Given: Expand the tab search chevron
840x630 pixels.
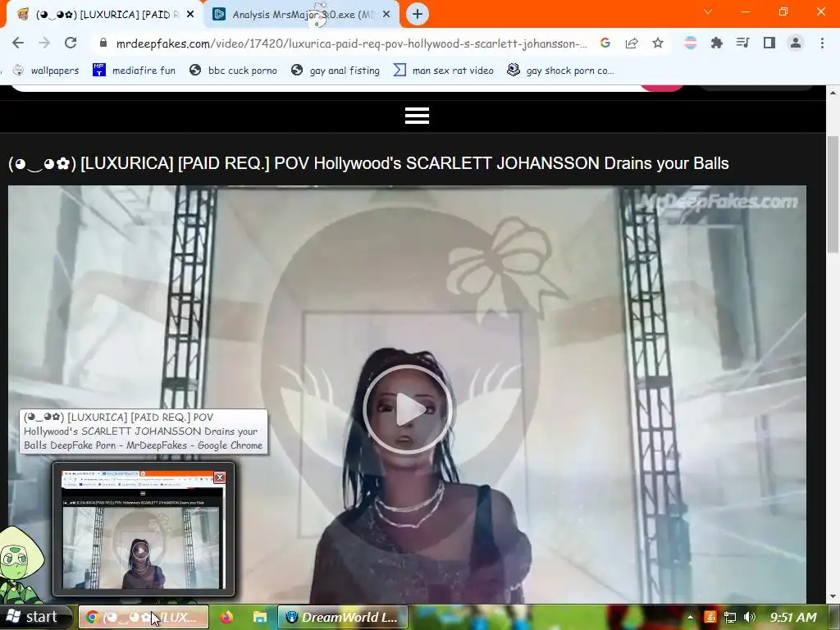Looking at the screenshot, I should 708,11.
